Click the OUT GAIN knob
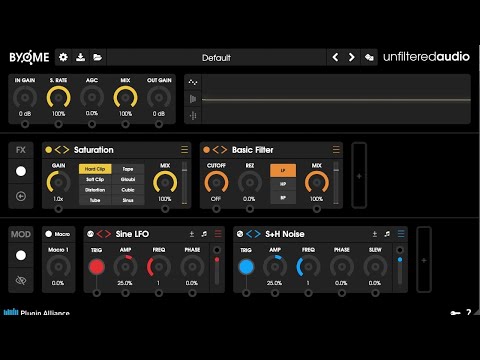This screenshot has height=360, width=480. coord(159,97)
